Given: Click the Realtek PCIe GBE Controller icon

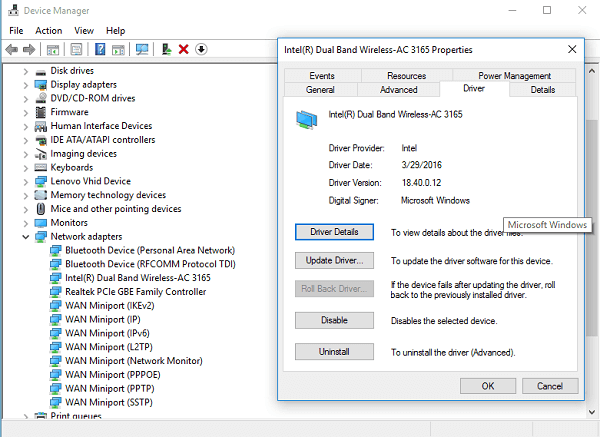Looking at the screenshot, I should (56, 292).
